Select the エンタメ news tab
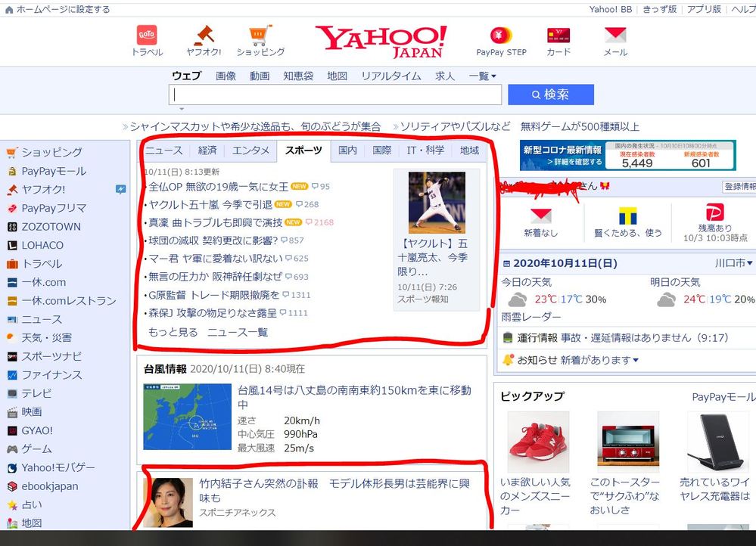 [x=251, y=150]
